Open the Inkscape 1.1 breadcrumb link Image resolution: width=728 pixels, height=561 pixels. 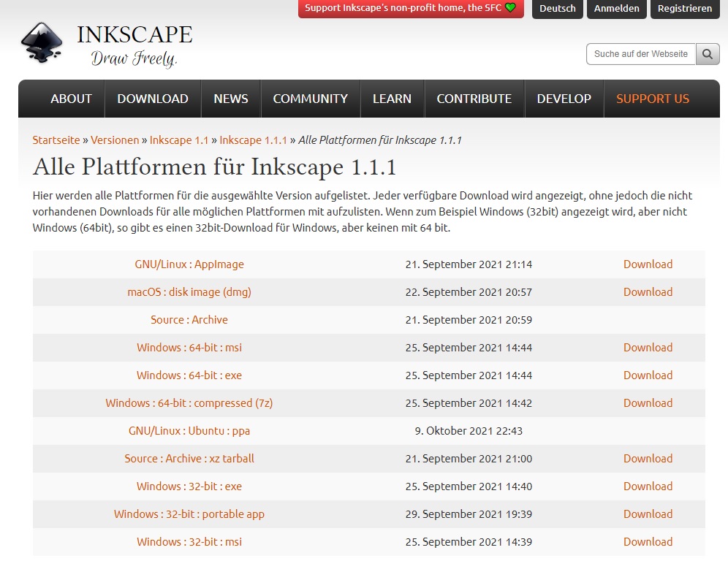pos(179,140)
